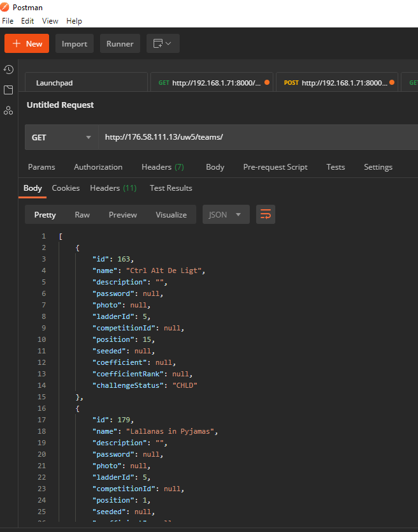Close unsaved dot on POST request tab
The width and height of the screenshot is (418, 532).
392,82
